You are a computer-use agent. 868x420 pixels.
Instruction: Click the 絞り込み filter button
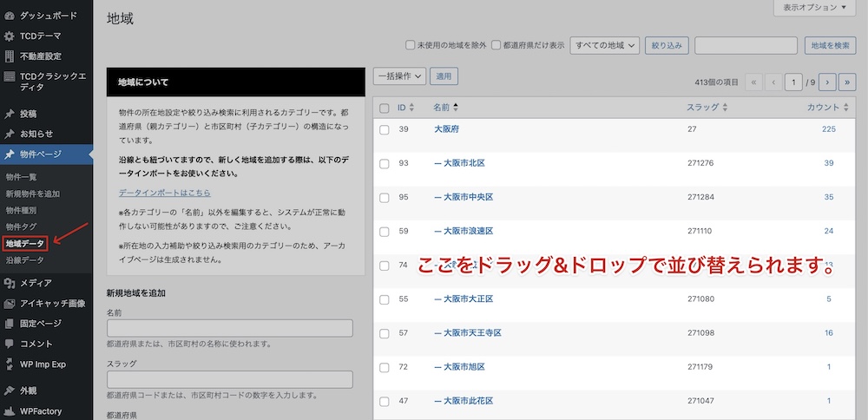tap(667, 45)
